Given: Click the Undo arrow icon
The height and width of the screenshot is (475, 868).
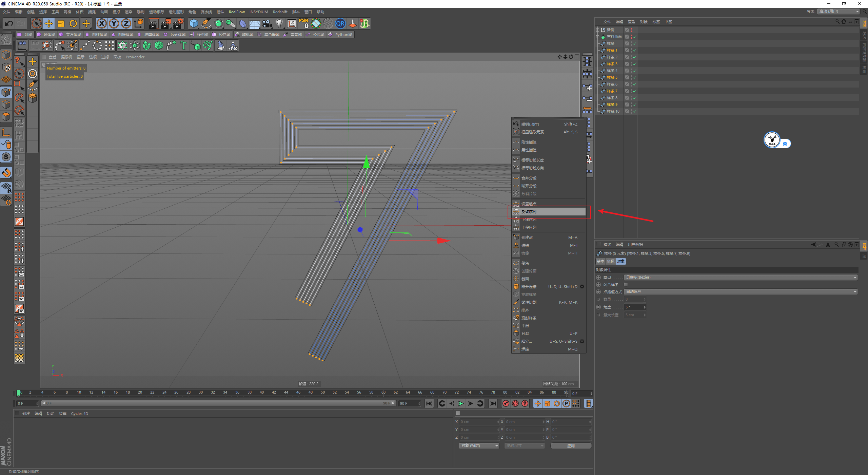Looking at the screenshot, I should 9,23.
